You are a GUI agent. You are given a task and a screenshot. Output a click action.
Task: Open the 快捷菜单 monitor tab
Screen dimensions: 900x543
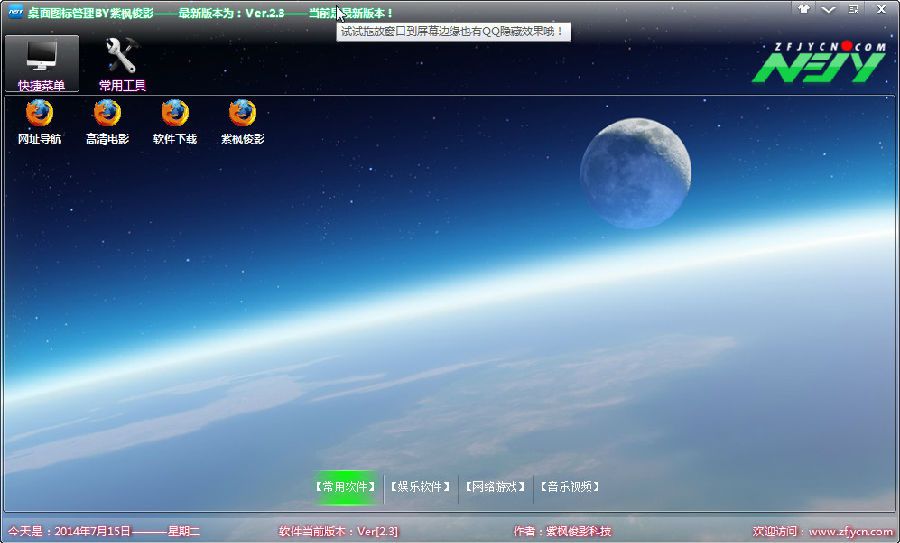41,64
